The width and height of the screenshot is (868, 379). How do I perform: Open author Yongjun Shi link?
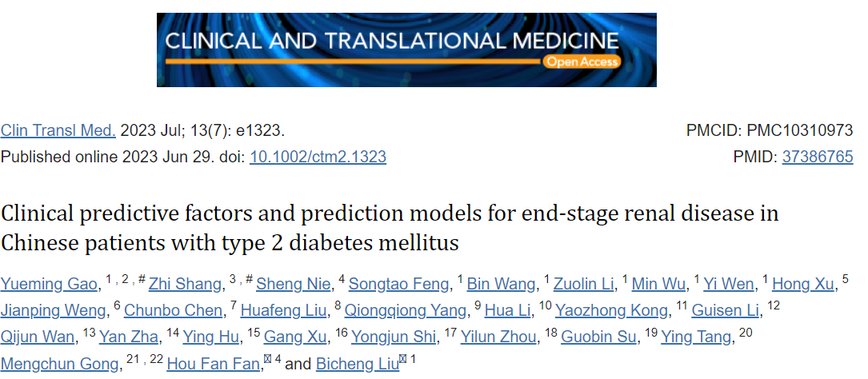coord(394,337)
